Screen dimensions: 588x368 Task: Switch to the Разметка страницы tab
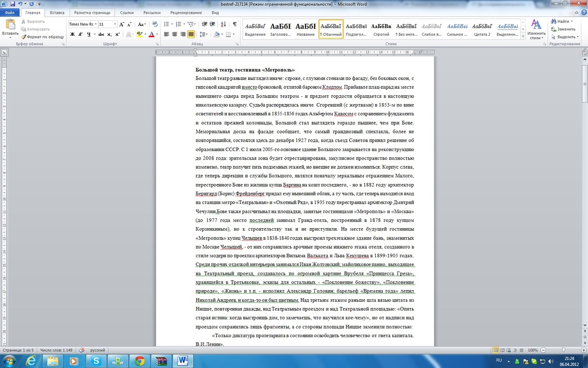coord(93,13)
